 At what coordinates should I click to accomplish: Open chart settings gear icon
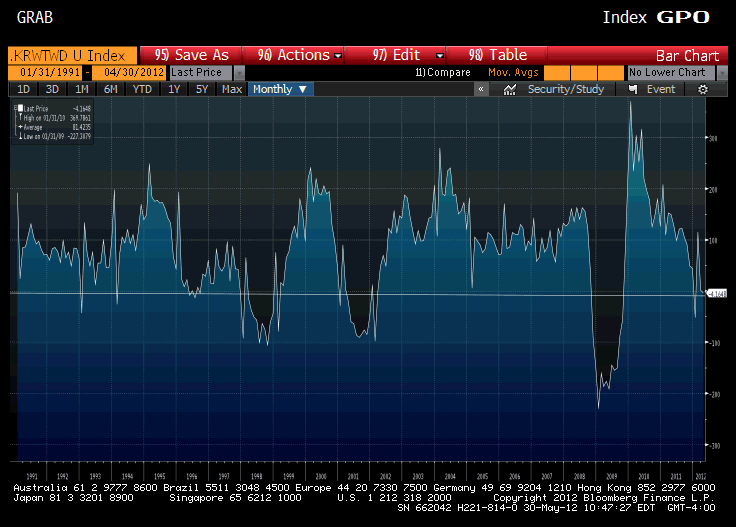[703, 89]
